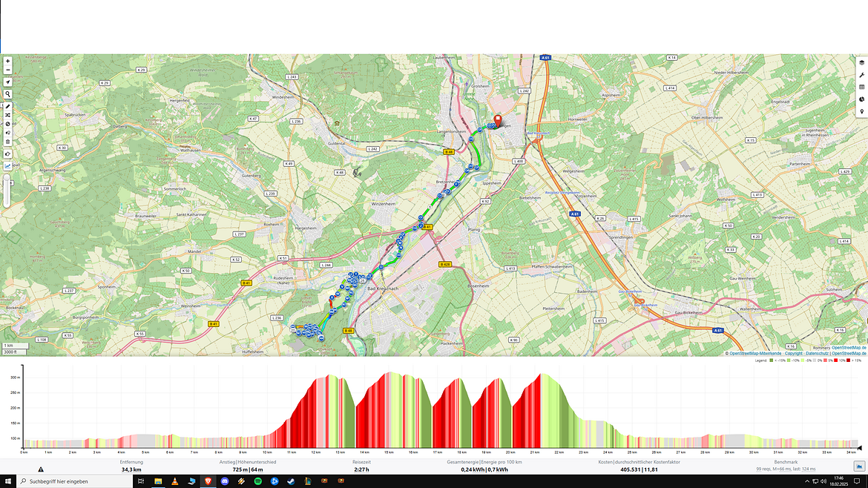
Task: Open the wrench settings icon
Action: click(862, 75)
